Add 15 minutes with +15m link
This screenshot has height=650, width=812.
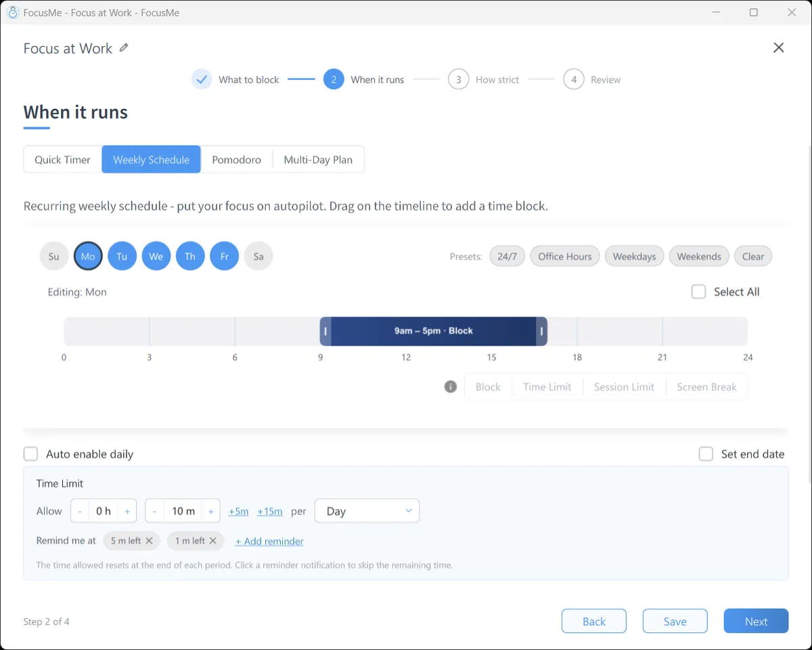tap(270, 511)
